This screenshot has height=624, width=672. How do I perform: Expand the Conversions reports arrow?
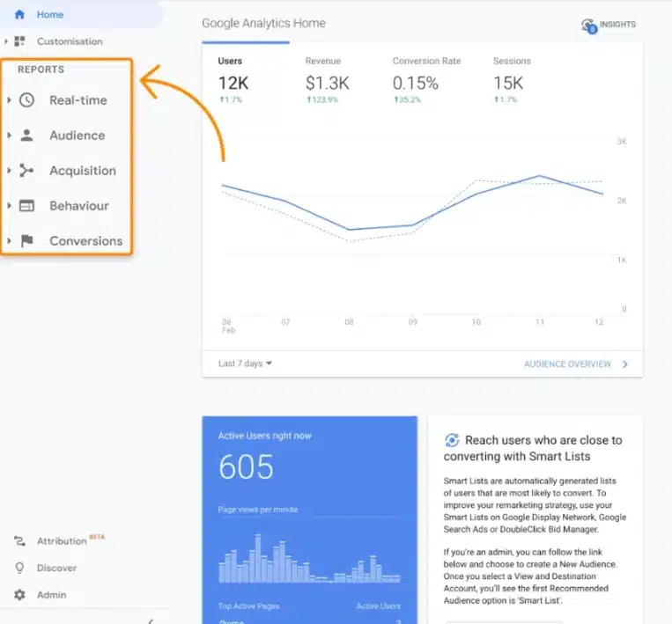coord(9,240)
